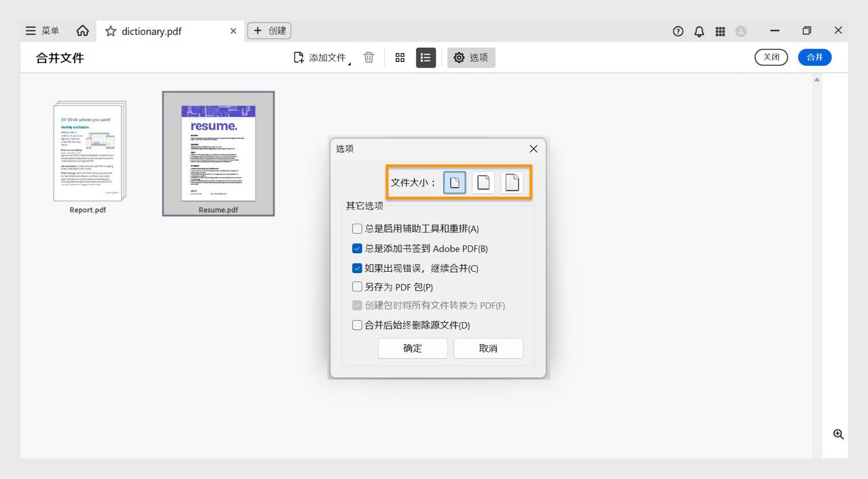Open the help question mark icon
The width and height of the screenshot is (868, 479).
[677, 30]
